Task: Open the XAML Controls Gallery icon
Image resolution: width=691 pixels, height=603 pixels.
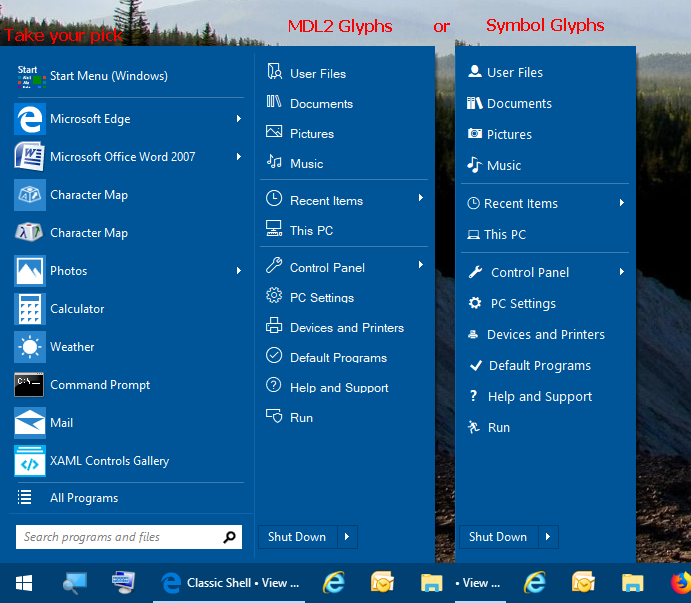Action: pos(30,461)
